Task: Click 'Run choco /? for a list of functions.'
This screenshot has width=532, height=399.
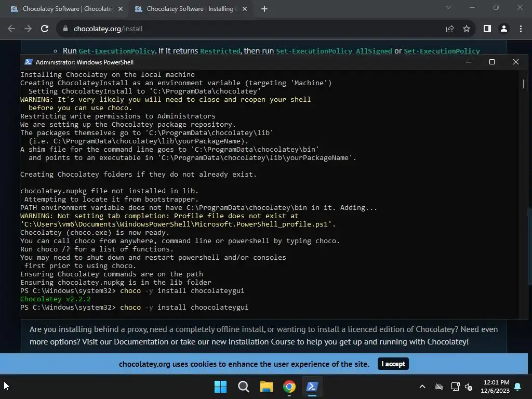Action: coord(97,249)
